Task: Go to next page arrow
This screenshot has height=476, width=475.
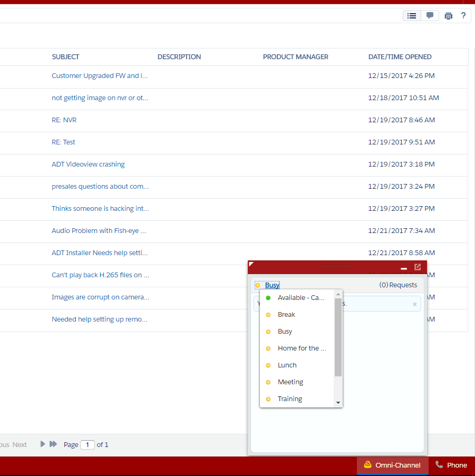Action: [x=43, y=444]
